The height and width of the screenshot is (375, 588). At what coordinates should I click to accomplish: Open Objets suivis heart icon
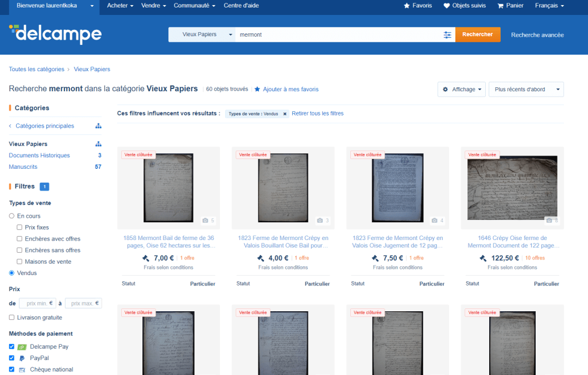point(447,6)
